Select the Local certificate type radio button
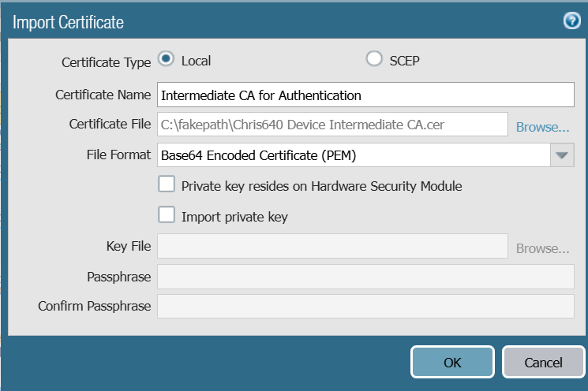Screen dimensions: 588x391 point(166,60)
